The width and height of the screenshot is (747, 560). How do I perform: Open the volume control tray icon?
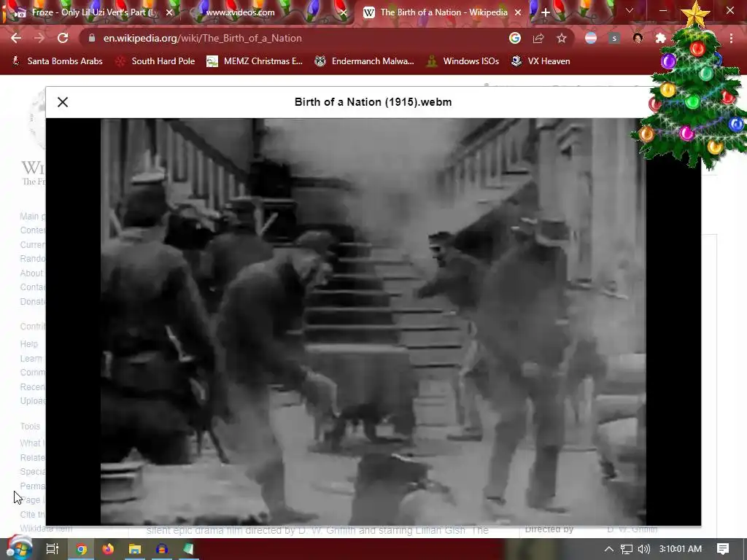pos(643,549)
